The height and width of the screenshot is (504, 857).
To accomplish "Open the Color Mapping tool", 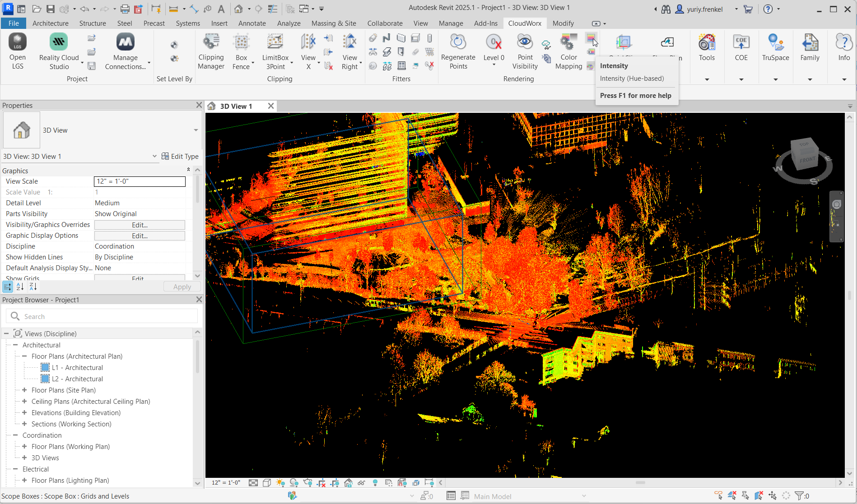I will pos(568,52).
